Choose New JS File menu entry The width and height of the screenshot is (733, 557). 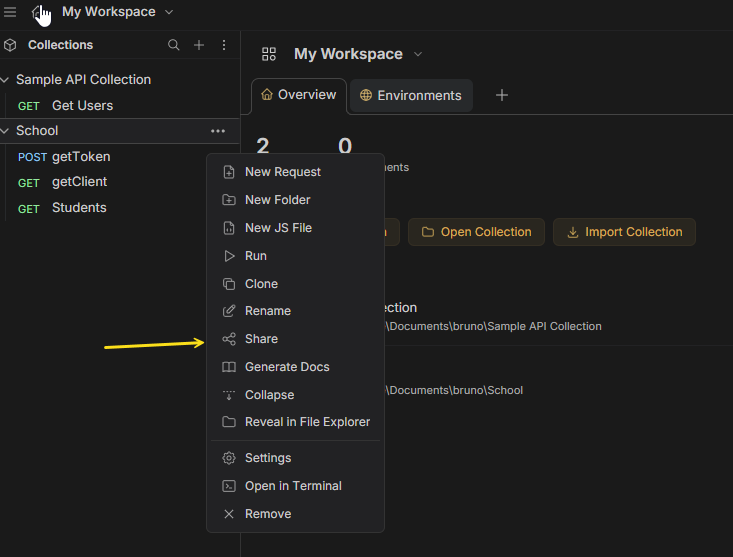295,228
